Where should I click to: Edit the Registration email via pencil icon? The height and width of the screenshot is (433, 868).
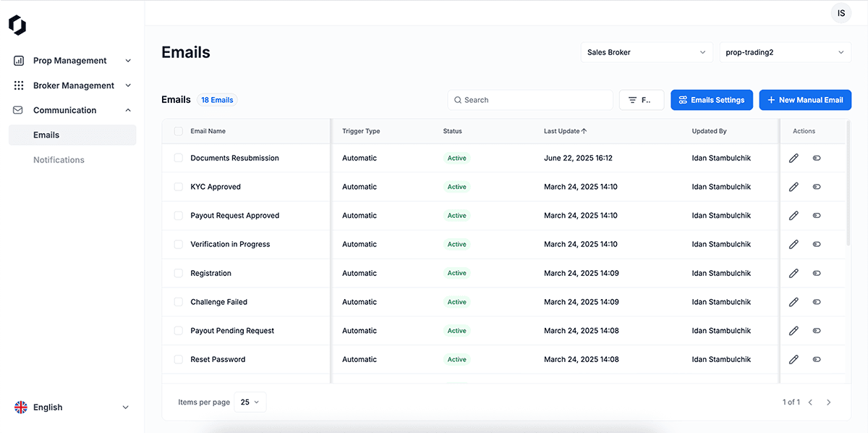pos(793,273)
